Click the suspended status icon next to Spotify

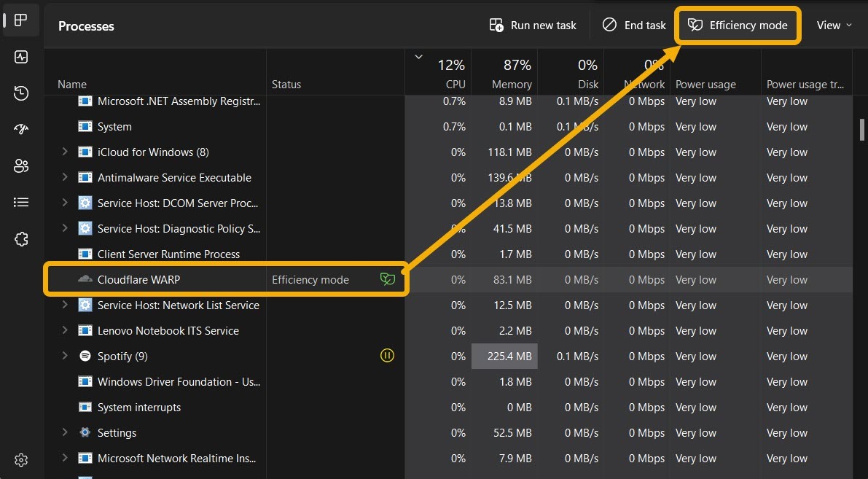click(387, 356)
